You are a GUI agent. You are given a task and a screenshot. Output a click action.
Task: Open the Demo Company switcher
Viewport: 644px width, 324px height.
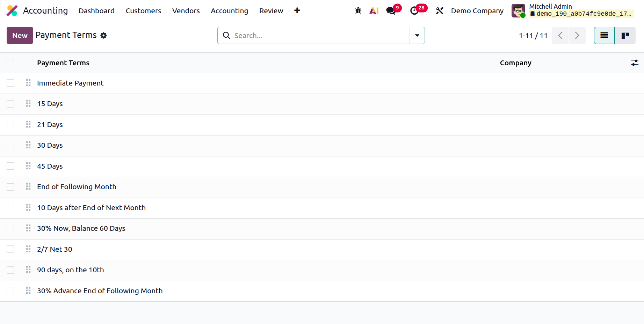477,11
